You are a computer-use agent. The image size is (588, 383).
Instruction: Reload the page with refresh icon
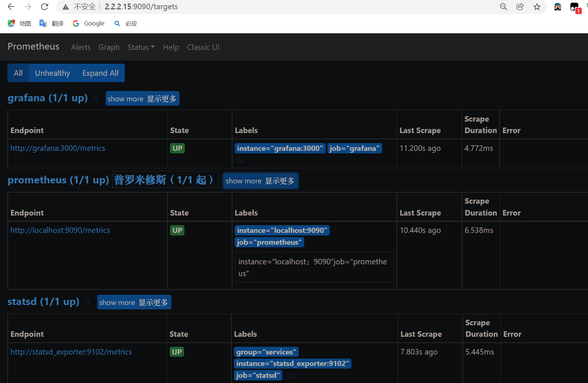click(45, 7)
